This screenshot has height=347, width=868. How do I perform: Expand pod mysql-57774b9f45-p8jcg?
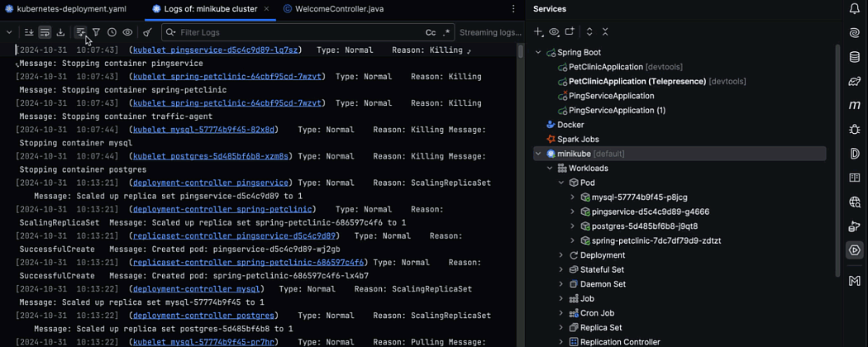click(572, 197)
